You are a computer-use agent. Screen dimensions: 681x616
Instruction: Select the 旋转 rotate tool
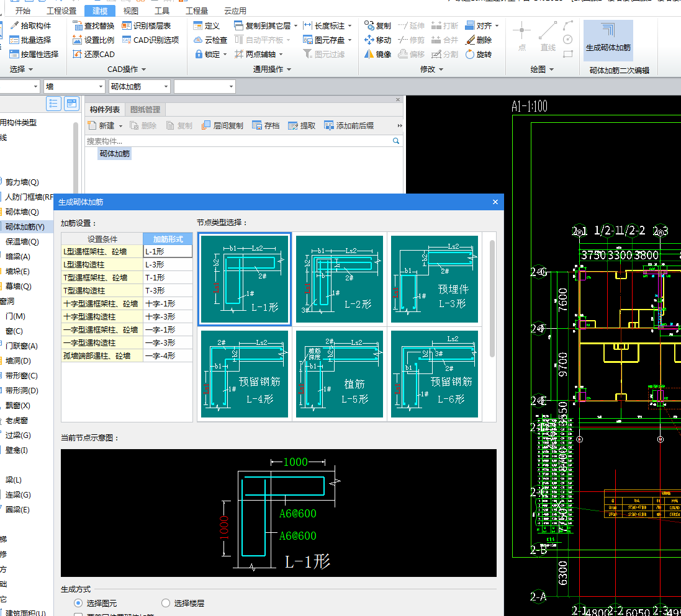point(478,54)
